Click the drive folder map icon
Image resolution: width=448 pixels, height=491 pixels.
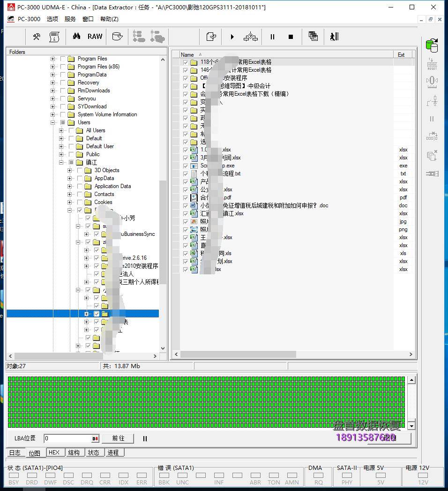tap(117, 36)
